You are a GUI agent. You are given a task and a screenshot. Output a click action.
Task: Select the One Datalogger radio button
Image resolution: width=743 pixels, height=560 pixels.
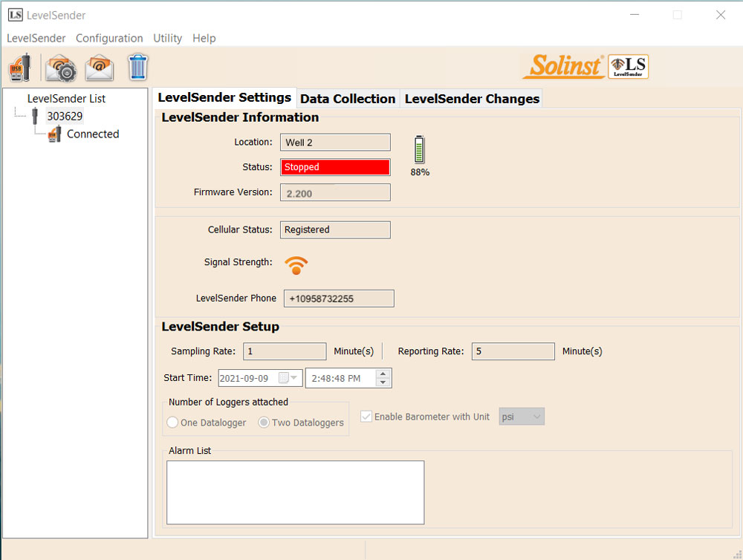[x=172, y=422]
